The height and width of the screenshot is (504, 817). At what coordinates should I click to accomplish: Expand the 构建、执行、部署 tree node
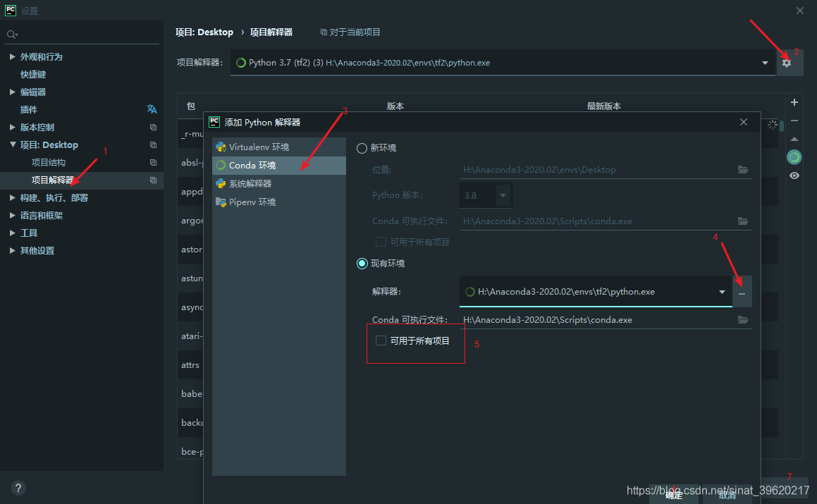point(12,197)
